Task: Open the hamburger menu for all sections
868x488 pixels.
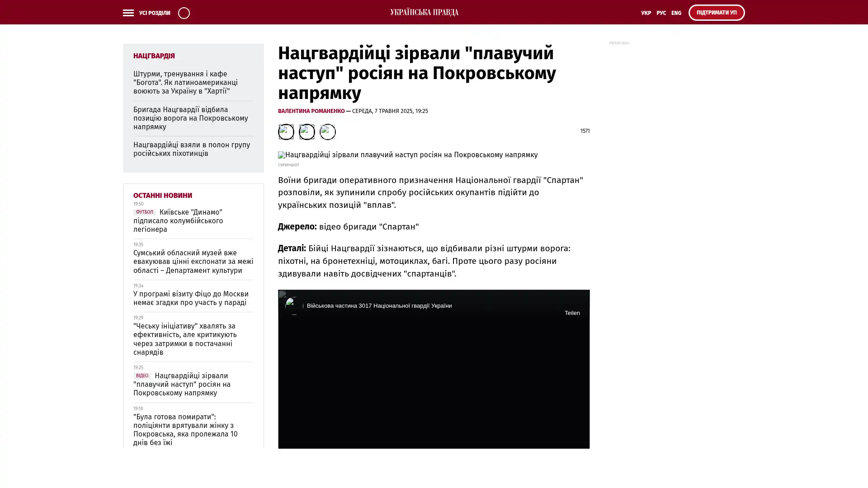Action: [x=128, y=13]
